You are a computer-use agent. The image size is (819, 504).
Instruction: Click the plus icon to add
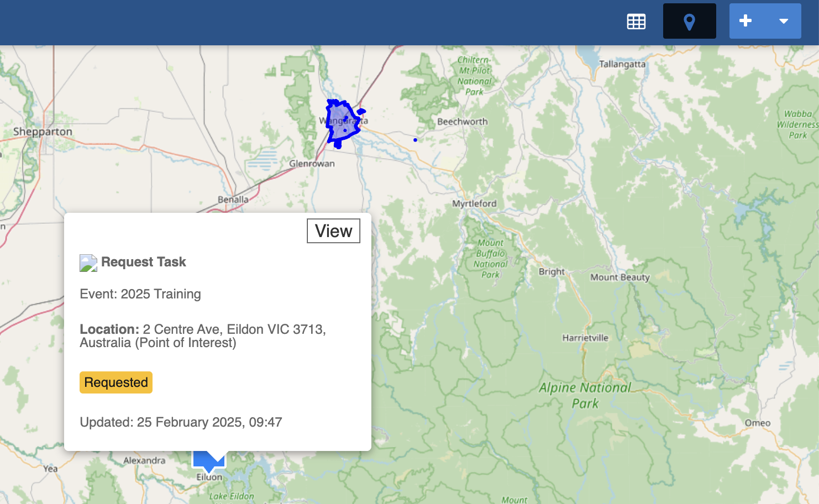(746, 21)
